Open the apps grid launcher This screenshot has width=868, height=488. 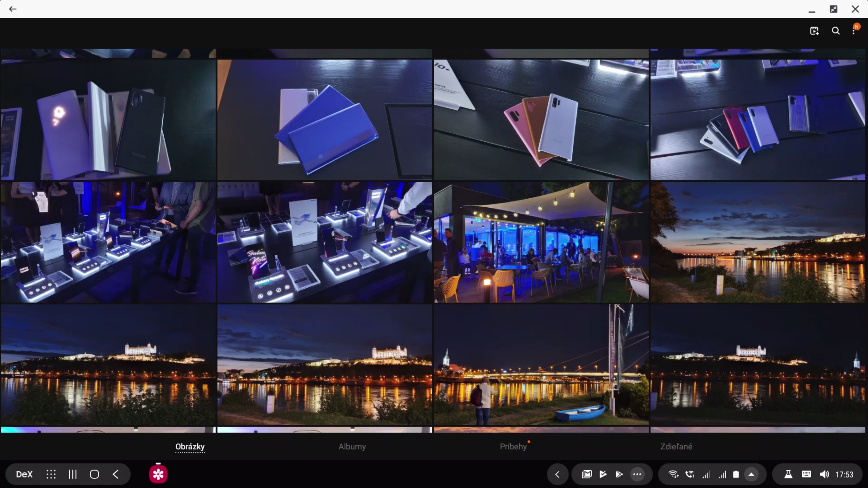[51, 474]
